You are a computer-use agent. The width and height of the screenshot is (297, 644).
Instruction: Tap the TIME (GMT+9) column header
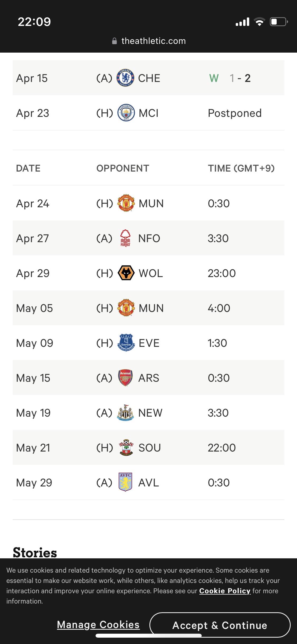click(x=241, y=168)
